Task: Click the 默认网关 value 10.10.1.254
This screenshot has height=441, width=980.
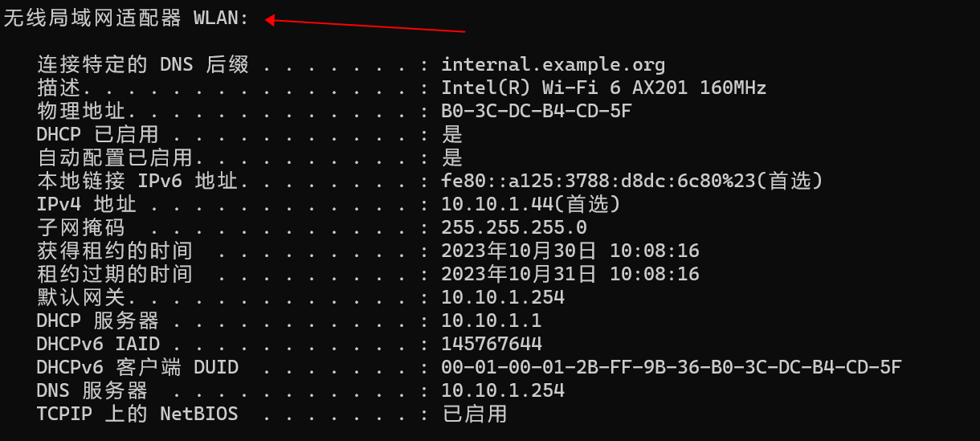Action: point(502,298)
